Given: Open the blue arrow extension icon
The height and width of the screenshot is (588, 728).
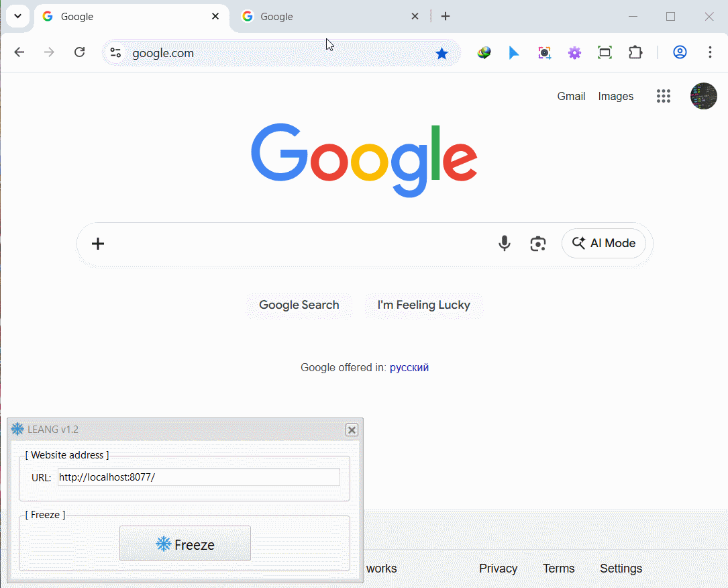Looking at the screenshot, I should pos(514,52).
